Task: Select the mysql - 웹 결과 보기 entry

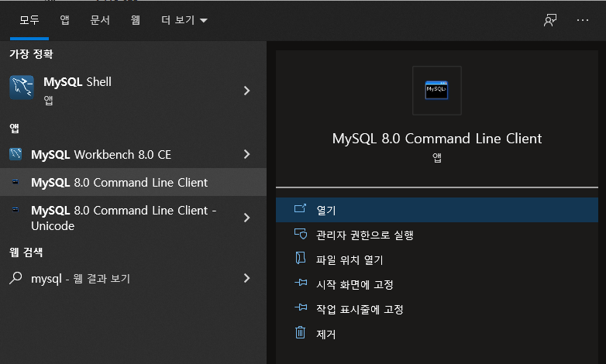Action: [133, 278]
